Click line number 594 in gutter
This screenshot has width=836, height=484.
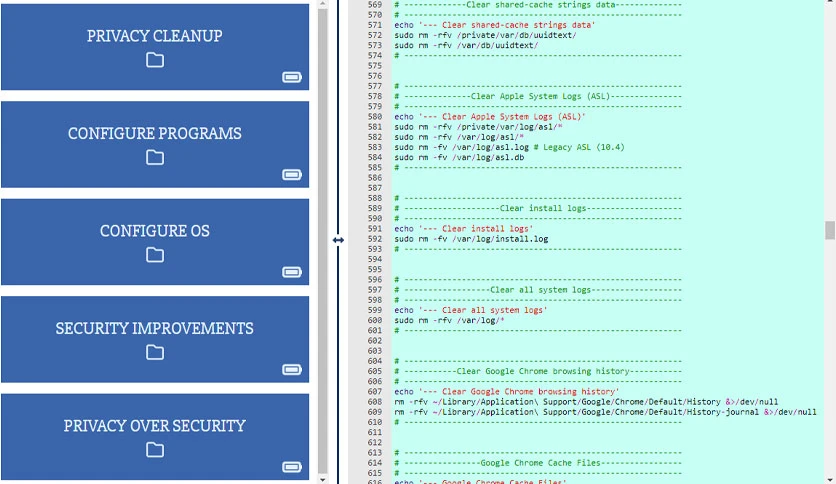(x=375, y=259)
